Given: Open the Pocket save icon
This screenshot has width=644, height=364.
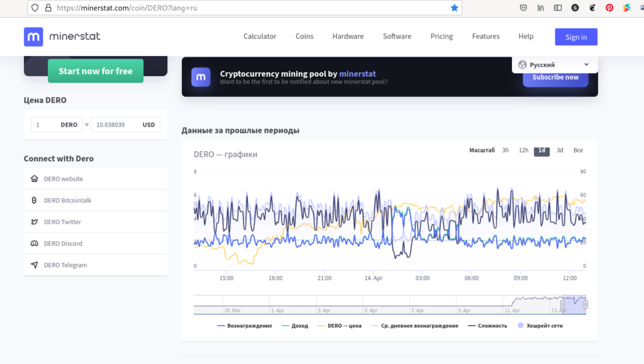Looking at the screenshot, I should [x=523, y=8].
